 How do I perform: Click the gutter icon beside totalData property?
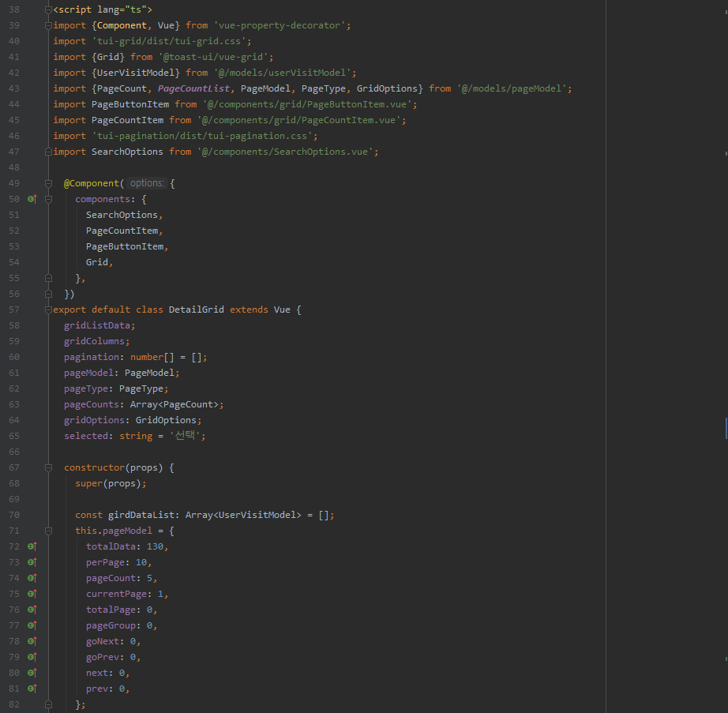32,546
